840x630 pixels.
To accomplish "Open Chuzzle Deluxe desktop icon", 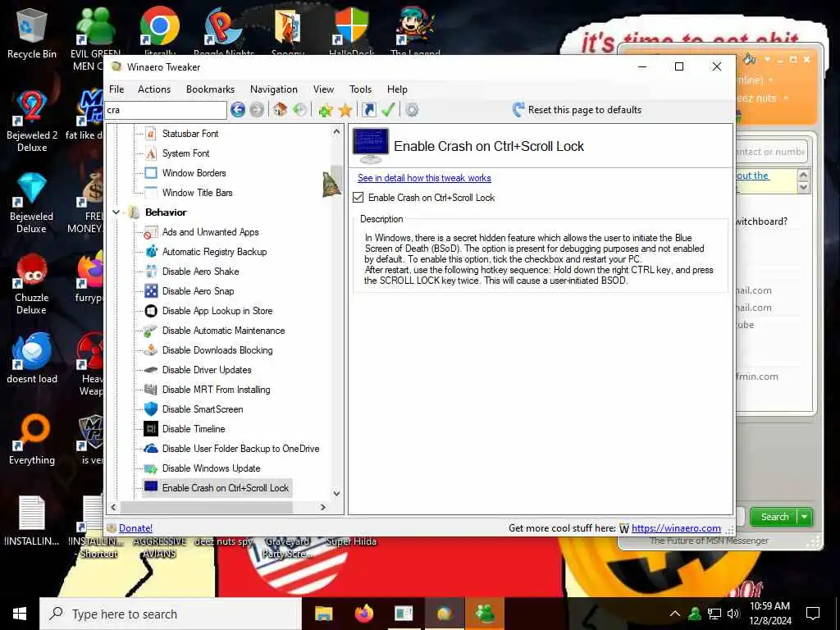I will click(x=32, y=284).
